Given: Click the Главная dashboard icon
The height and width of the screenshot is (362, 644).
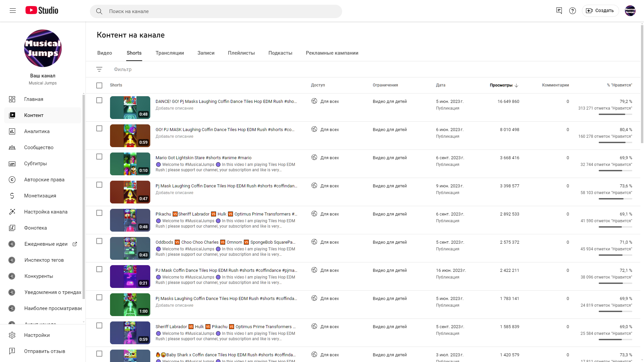Looking at the screenshot, I should (12, 99).
